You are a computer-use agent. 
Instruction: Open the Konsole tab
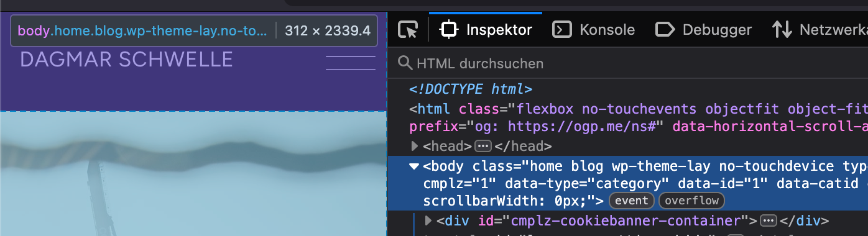point(594,29)
